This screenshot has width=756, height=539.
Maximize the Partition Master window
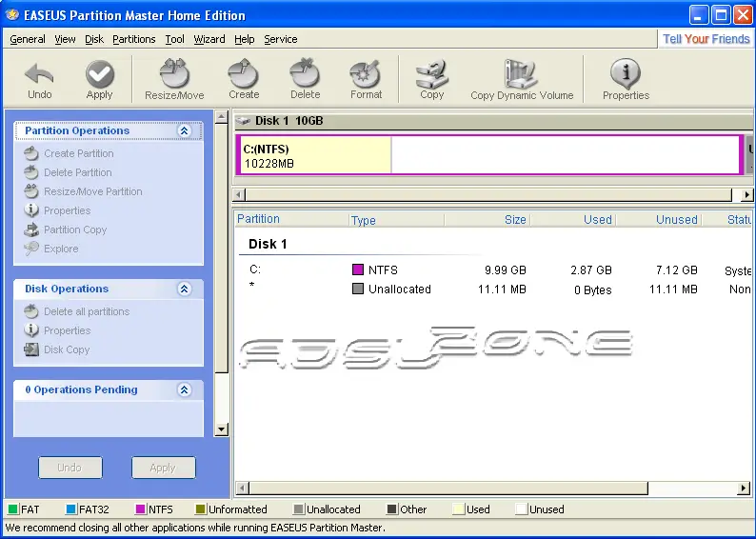point(721,15)
